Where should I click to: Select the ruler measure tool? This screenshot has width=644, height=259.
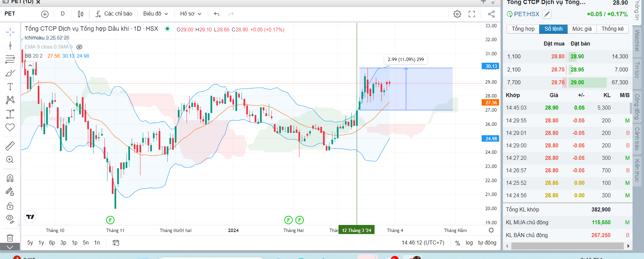10,146
